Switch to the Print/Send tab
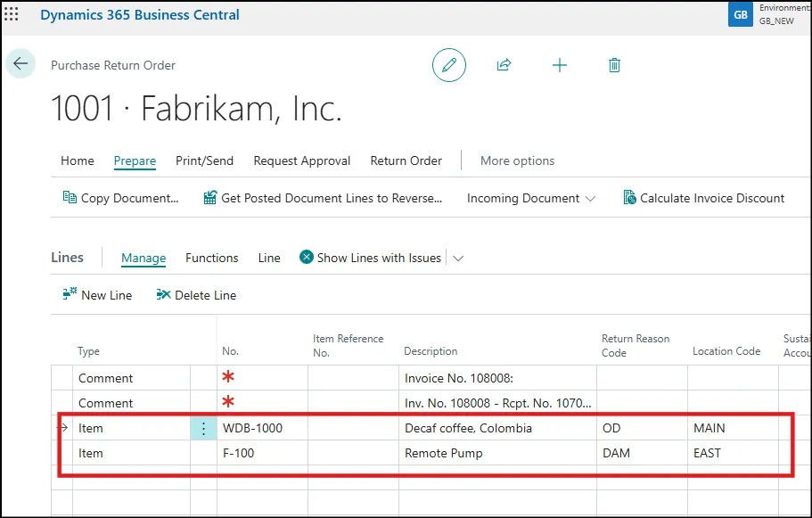Image resolution: width=812 pixels, height=518 pixels. [x=204, y=160]
